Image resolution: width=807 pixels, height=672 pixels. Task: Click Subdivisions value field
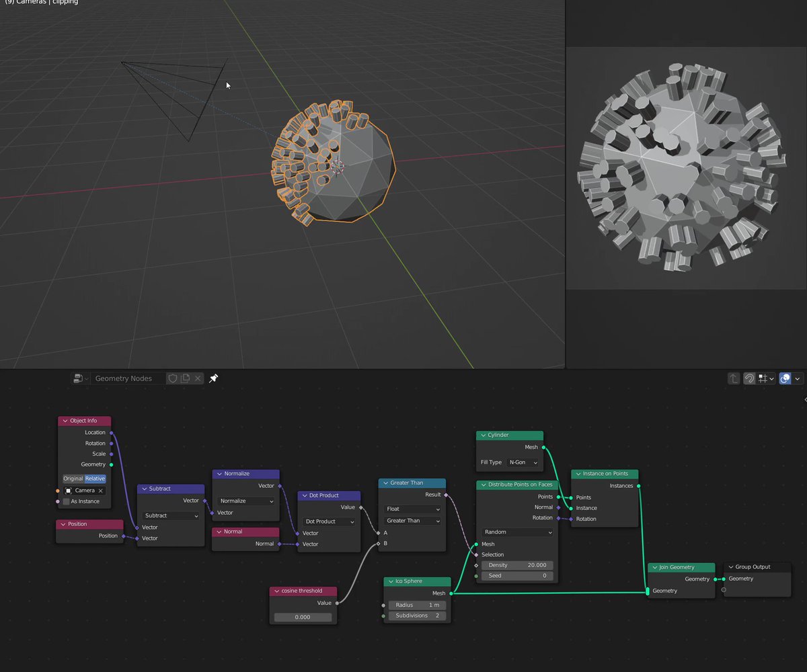pos(417,616)
